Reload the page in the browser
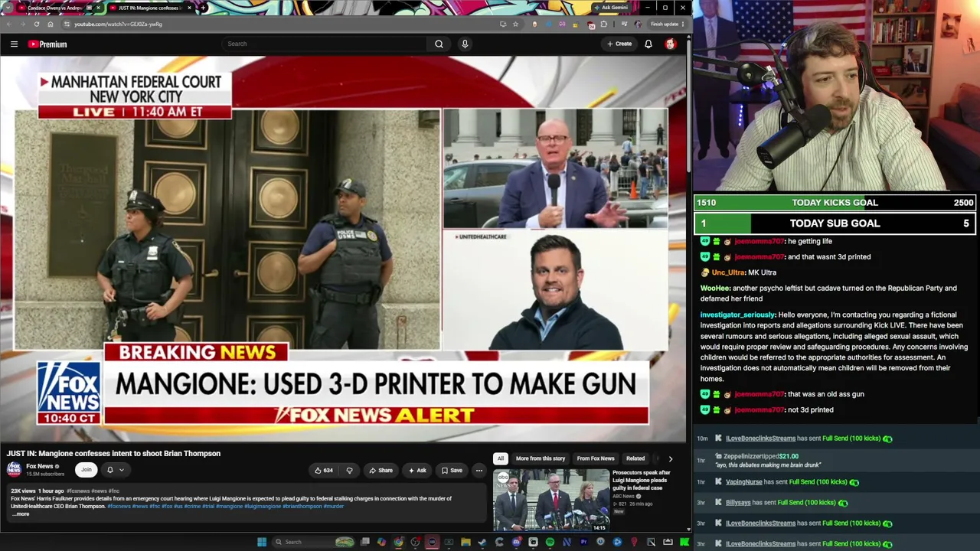This screenshot has width=980, height=551. tap(36, 24)
